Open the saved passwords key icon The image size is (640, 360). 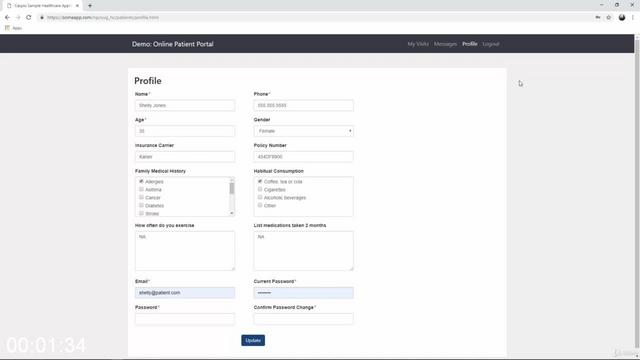[x=598, y=18]
